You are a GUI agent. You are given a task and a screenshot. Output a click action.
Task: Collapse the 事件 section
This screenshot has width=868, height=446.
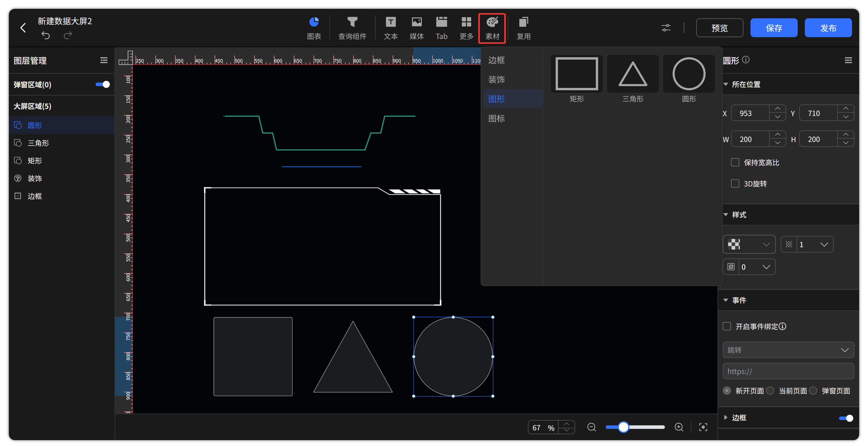click(725, 300)
